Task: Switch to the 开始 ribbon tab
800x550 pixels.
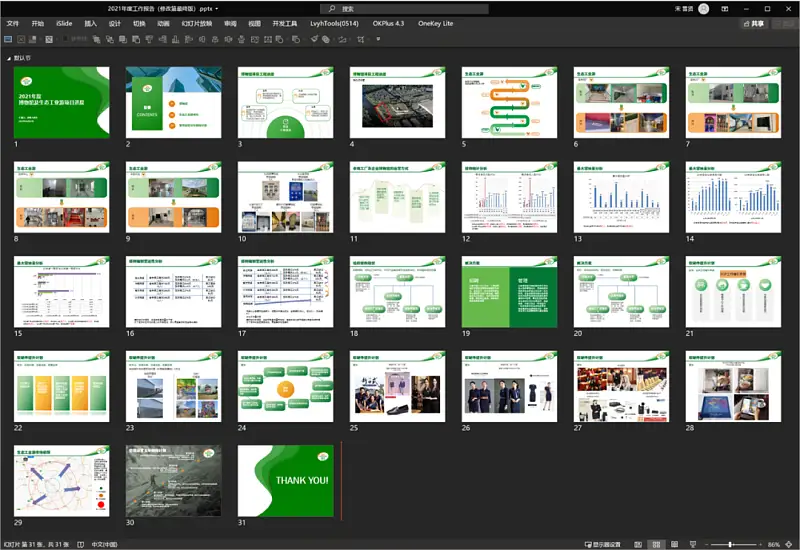Action: tap(38, 23)
